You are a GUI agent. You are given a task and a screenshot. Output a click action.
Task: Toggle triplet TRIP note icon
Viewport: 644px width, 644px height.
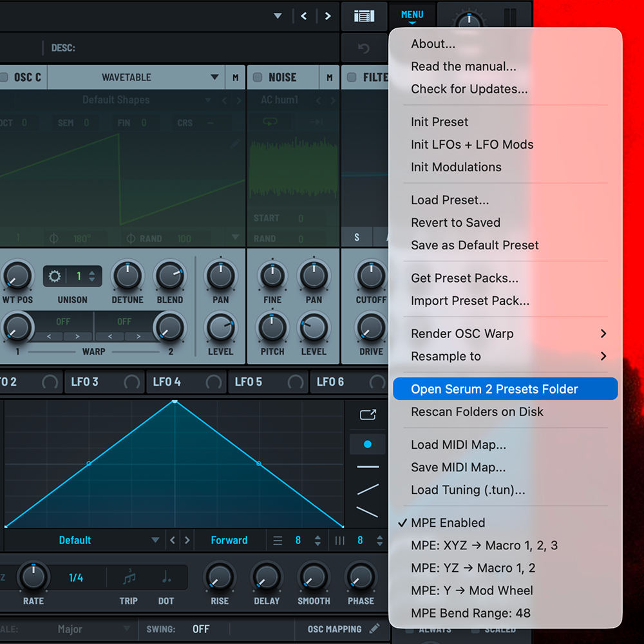pos(129,577)
